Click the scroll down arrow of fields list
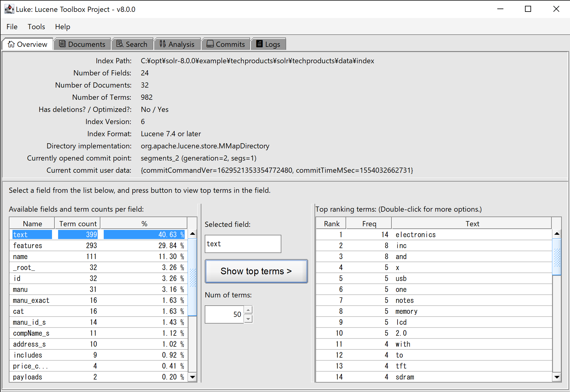The width and height of the screenshot is (570, 392). coord(193,377)
